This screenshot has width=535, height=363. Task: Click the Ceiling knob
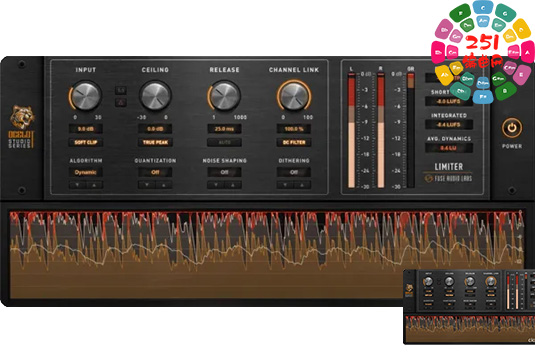click(155, 96)
